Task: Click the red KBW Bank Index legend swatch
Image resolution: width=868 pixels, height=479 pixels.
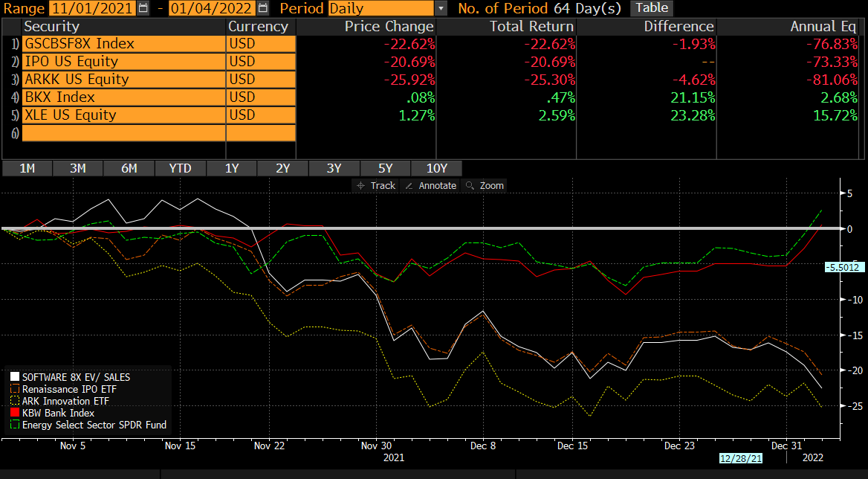Action: 14,413
